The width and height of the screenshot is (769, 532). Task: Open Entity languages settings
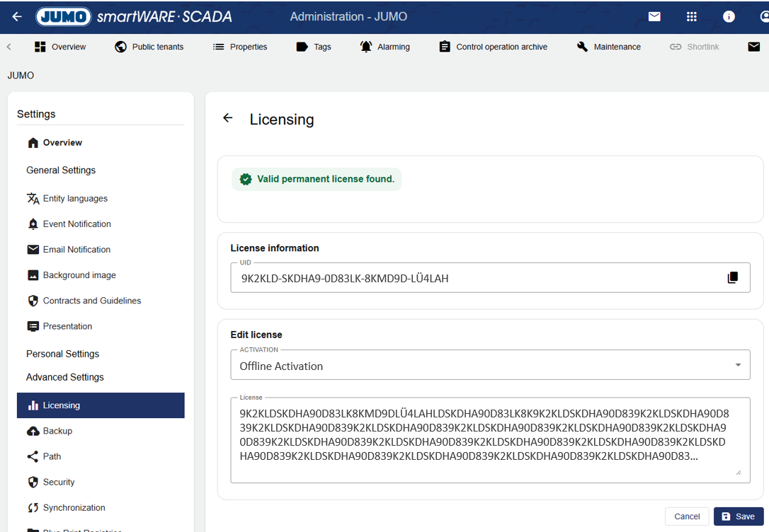click(x=101, y=198)
